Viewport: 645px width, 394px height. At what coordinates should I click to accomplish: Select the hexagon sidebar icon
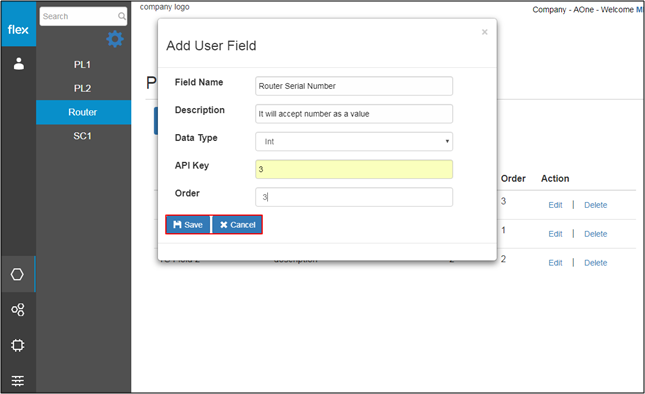(17, 274)
